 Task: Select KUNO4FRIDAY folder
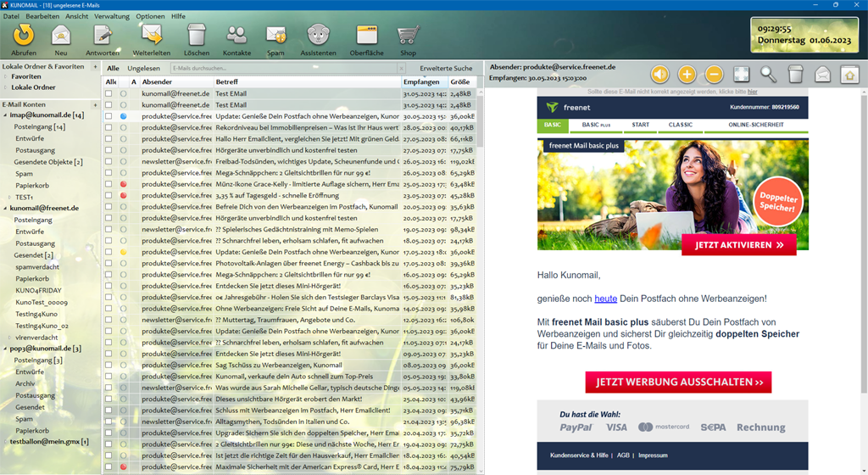[x=38, y=290]
